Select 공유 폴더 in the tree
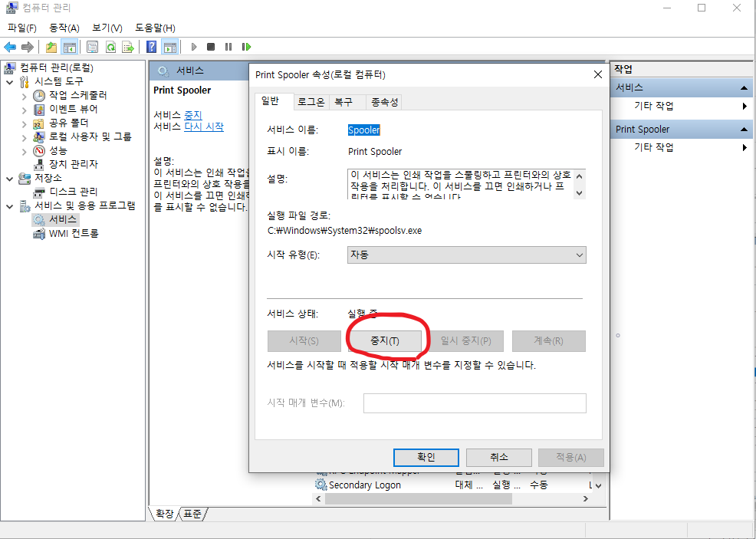This screenshot has height=539, width=756. click(68, 123)
